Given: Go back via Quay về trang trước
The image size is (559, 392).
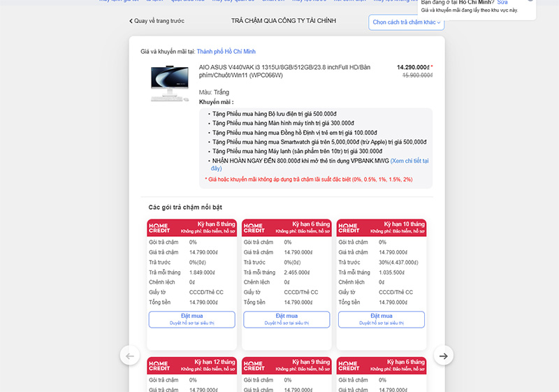Looking at the screenshot, I should click(157, 21).
